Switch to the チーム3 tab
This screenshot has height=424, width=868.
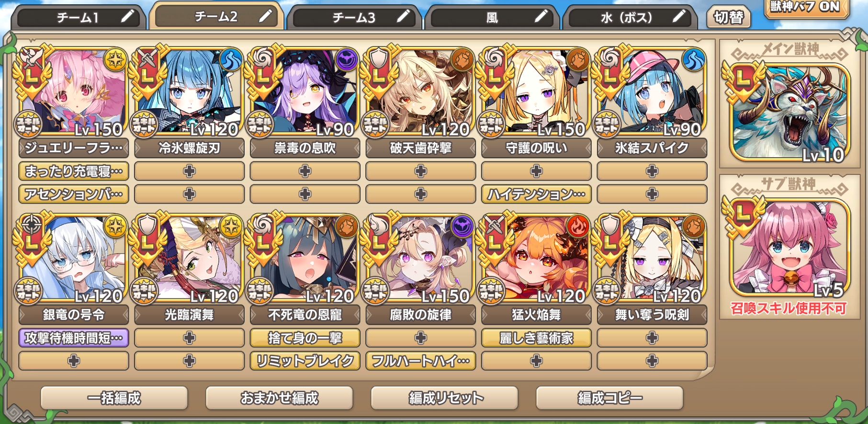click(354, 18)
